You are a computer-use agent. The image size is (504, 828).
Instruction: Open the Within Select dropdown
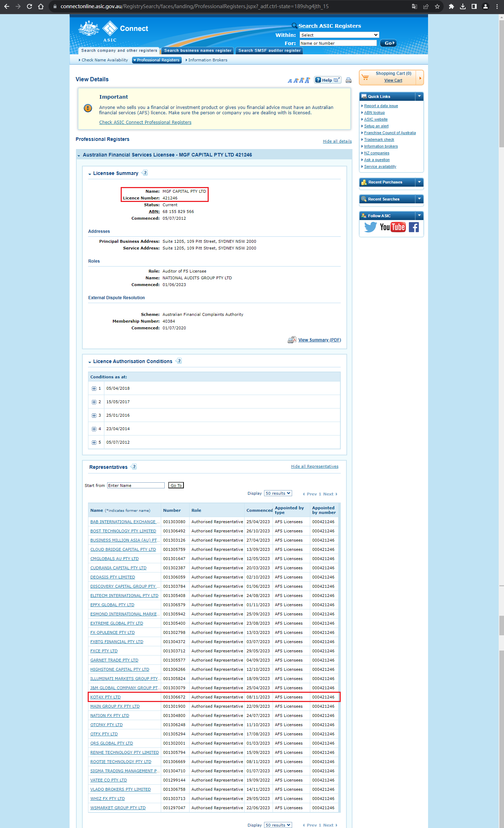(x=339, y=35)
